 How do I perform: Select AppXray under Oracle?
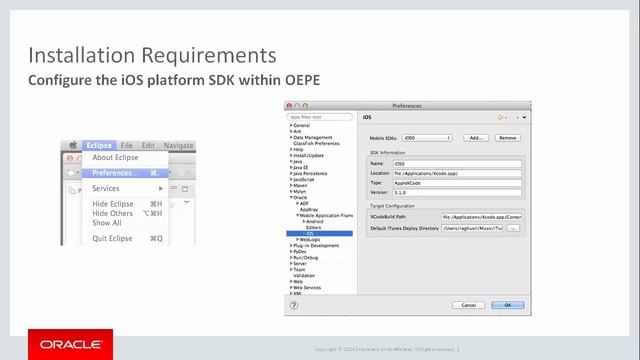[x=309, y=209]
